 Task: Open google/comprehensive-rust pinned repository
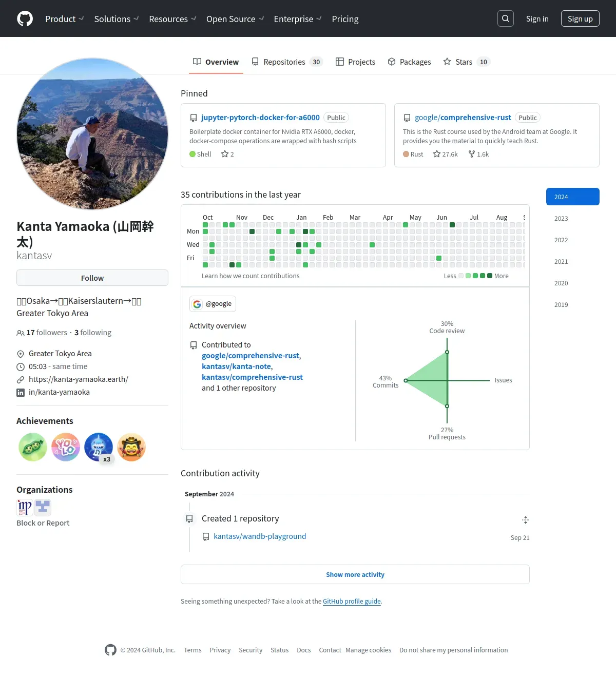463,118
